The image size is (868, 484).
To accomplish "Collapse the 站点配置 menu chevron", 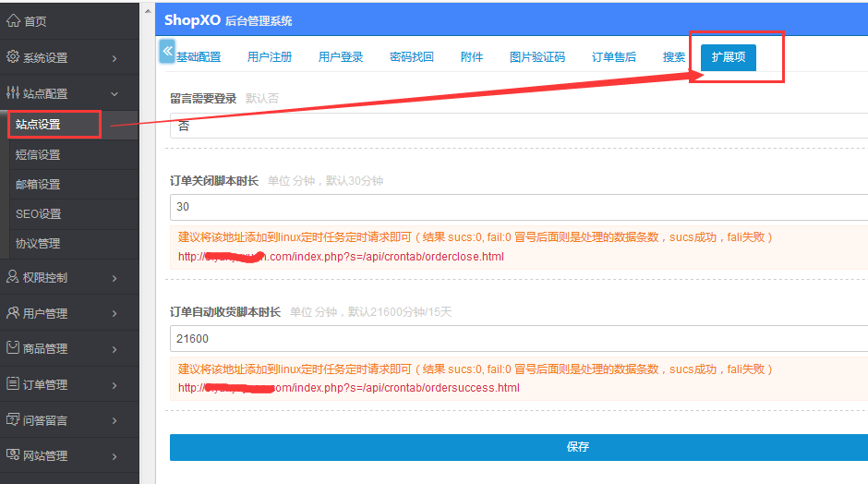I will pos(115,94).
